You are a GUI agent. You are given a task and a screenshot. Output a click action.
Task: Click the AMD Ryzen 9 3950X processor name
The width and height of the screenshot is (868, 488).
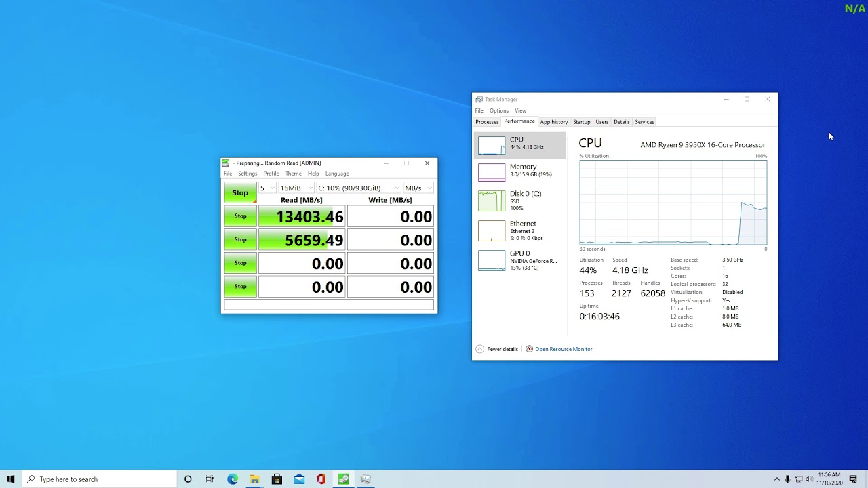click(x=703, y=144)
